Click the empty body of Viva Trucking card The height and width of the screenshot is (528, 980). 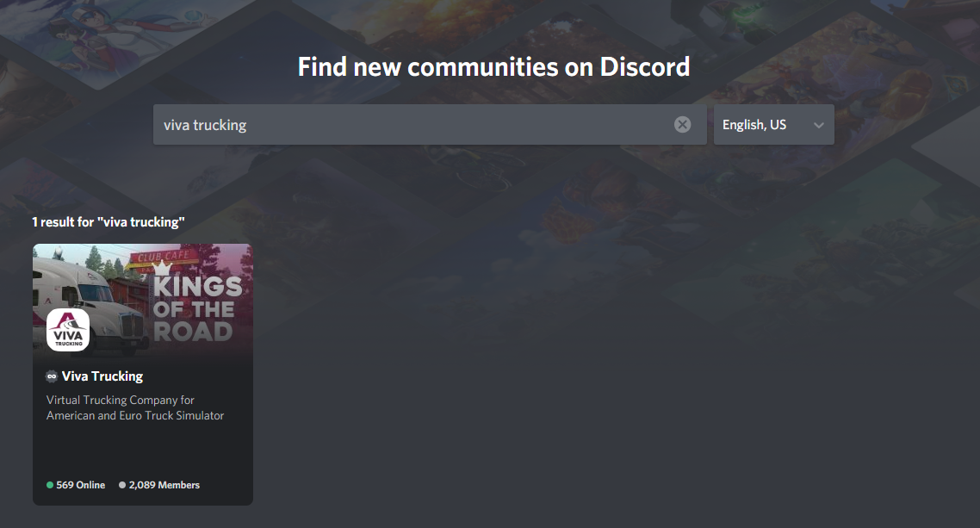(142, 451)
